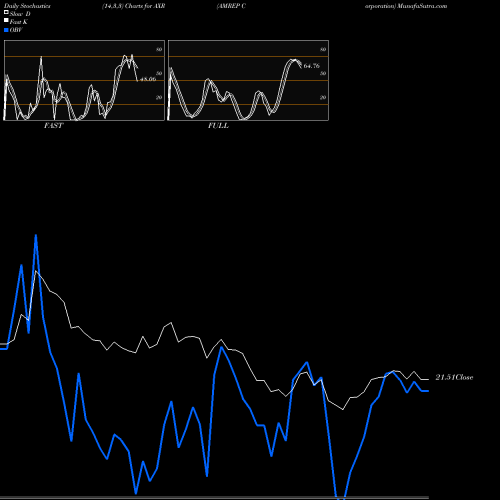Select the 'Daily Stochastics' title text
The height and width of the screenshot is (500, 500).
[27, 6]
